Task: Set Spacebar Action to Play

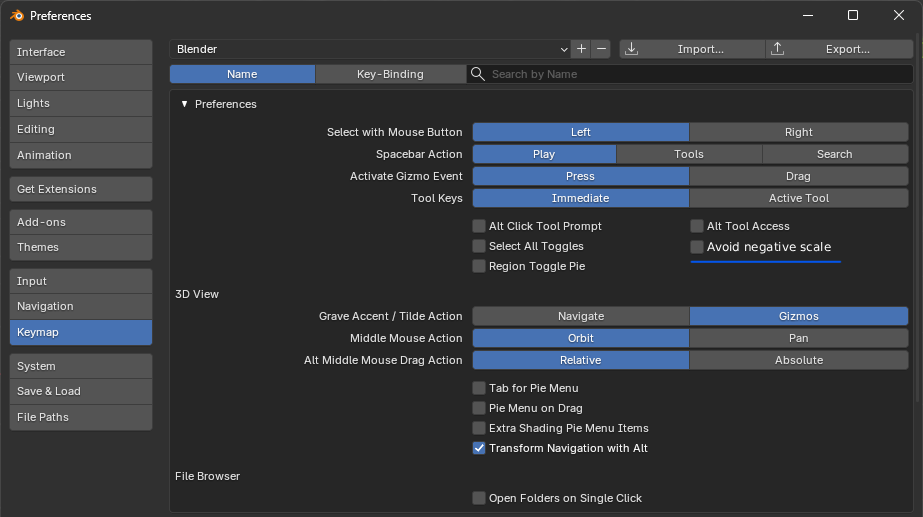Action: 544,154
